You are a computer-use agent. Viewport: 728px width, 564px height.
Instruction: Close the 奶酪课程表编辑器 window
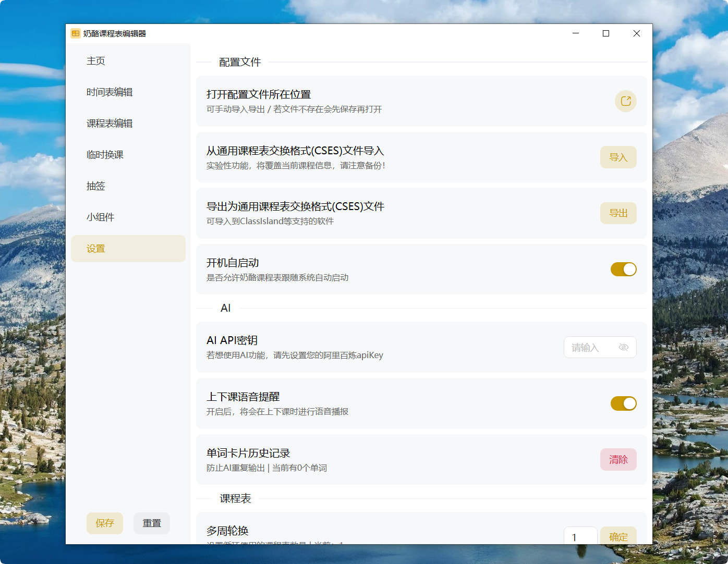tap(637, 33)
